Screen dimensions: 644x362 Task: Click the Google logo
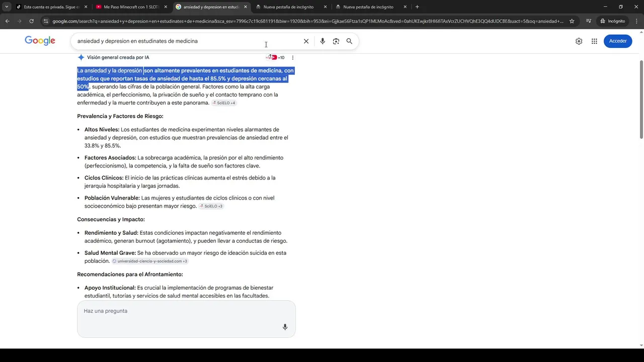click(40, 41)
